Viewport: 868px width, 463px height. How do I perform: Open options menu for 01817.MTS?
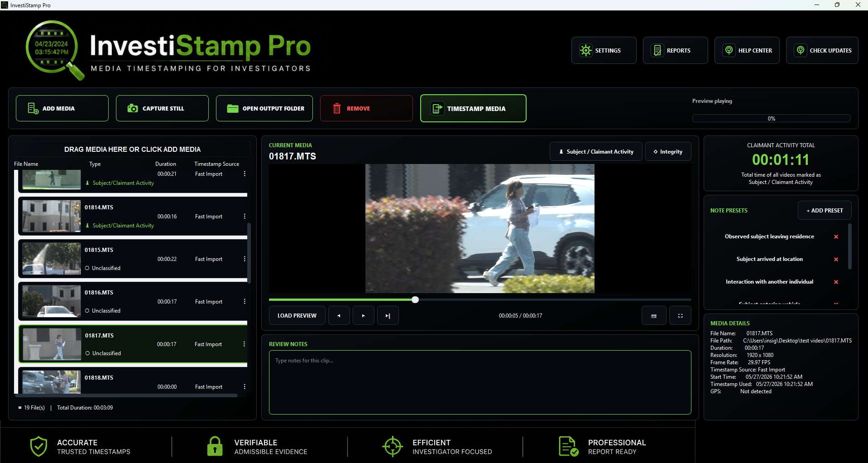point(244,344)
